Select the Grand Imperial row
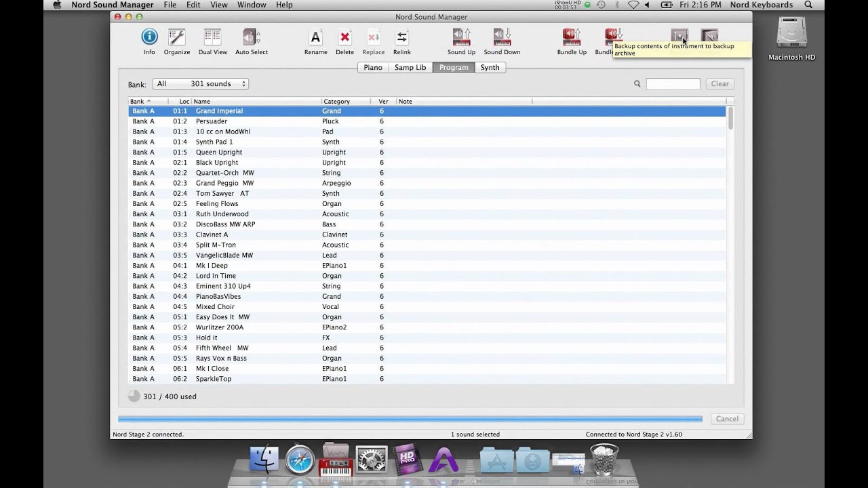 click(x=427, y=111)
